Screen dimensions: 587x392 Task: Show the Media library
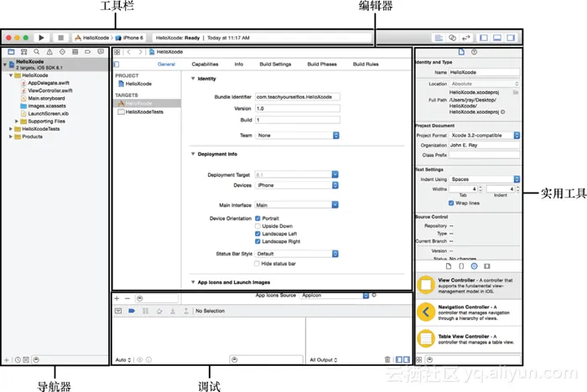(x=486, y=266)
